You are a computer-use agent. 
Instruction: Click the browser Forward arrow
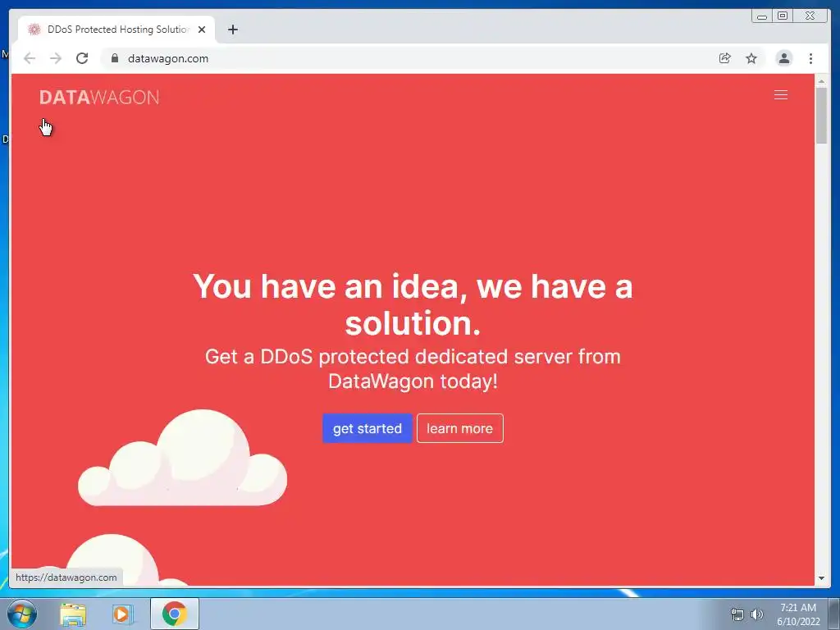pyautogui.click(x=56, y=58)
